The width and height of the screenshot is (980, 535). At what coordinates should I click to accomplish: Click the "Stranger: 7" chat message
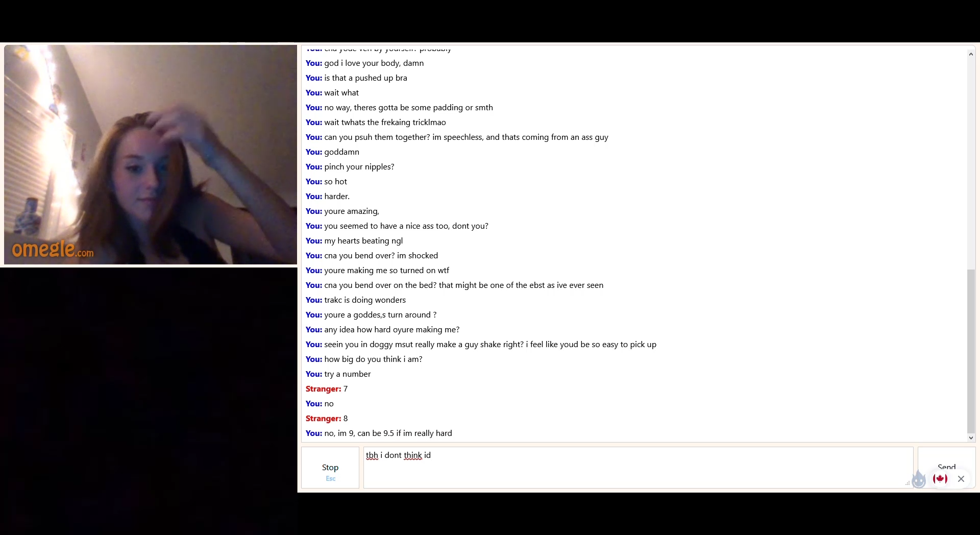pos(327,389)
